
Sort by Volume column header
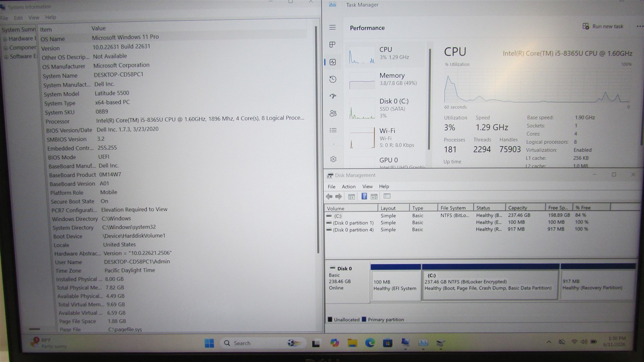coord(351,208)
